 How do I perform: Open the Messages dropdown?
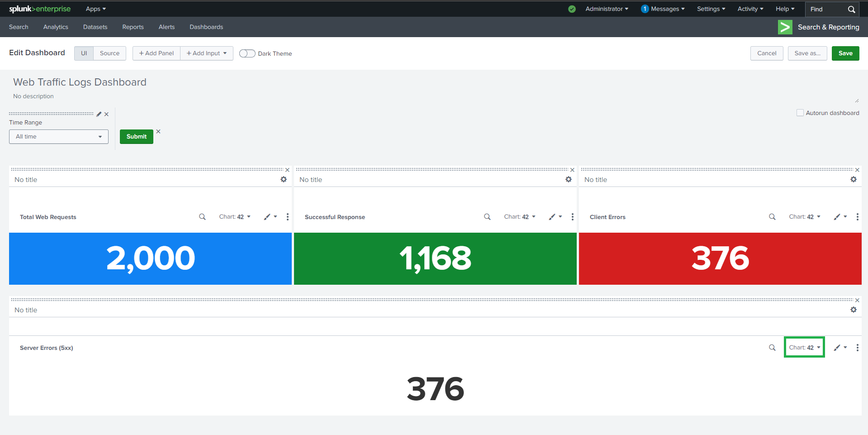coord(663,9)
